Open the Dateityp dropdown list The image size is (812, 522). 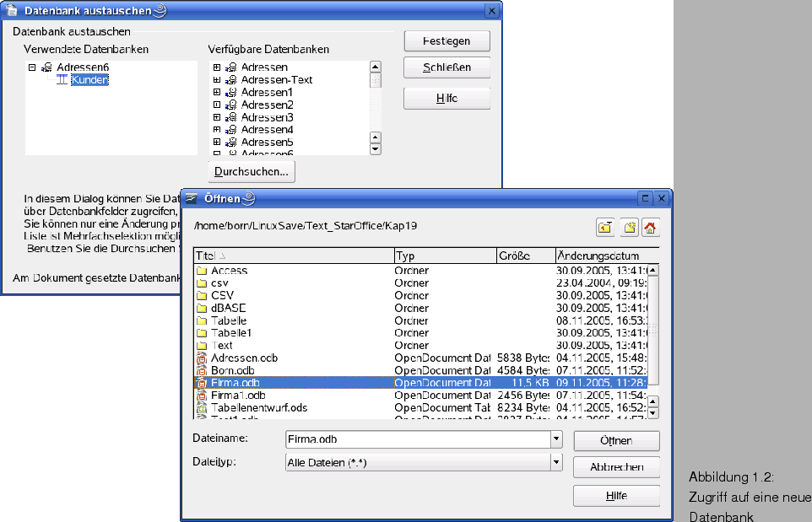click(556, 462)
